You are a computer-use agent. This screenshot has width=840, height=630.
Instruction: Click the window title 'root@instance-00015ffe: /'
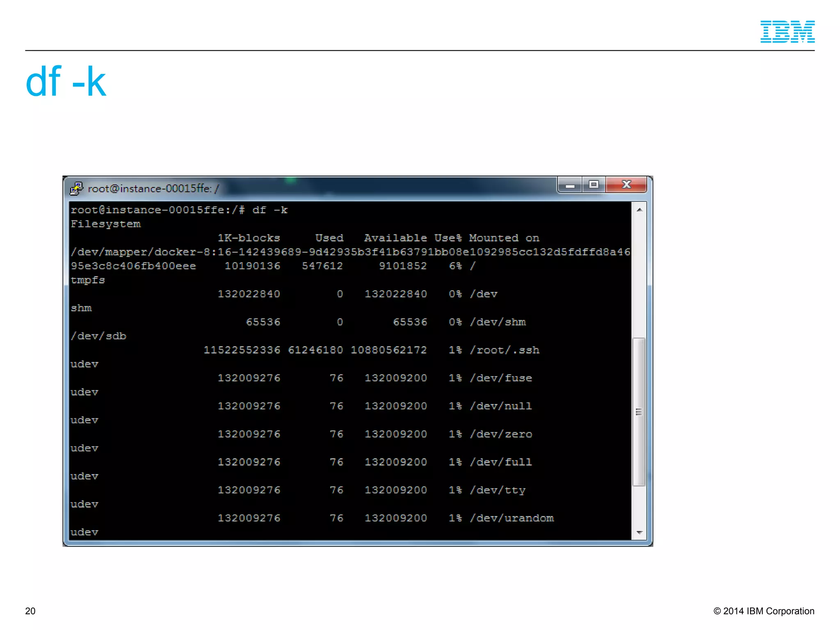pos(153,189)
